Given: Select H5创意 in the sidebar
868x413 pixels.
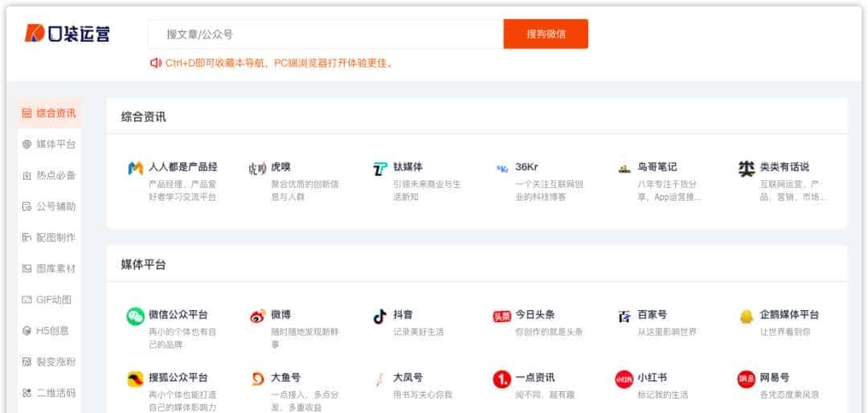Looking at the screenshot, I should click(x=49, y=330).
